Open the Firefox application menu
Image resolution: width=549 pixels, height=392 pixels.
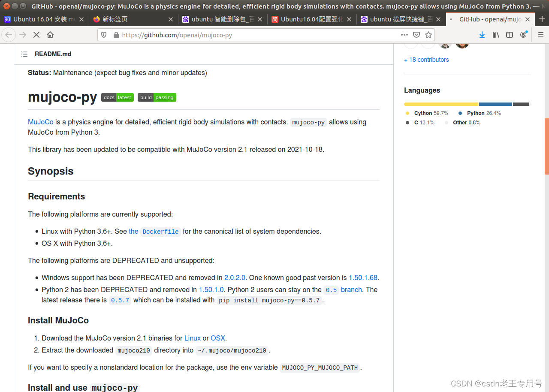coord(540,35)
